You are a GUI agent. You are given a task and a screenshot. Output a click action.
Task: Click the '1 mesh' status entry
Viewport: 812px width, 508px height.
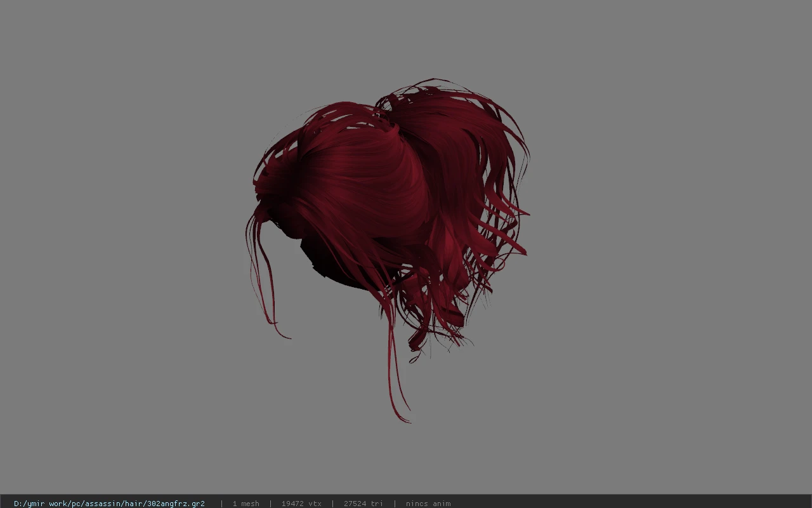(246, 504)
